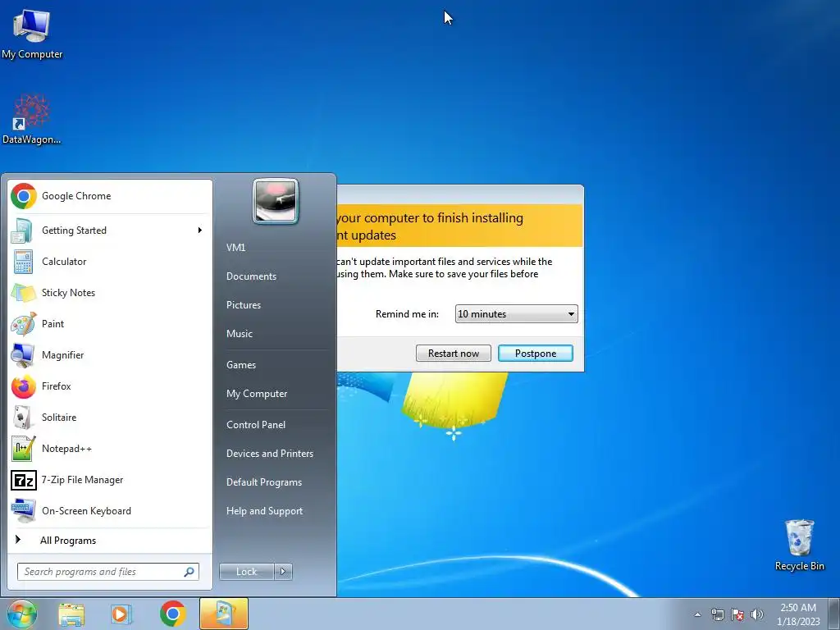840x630 pixels.
Task: Click the user account picture
Action: tap(276, 201)
